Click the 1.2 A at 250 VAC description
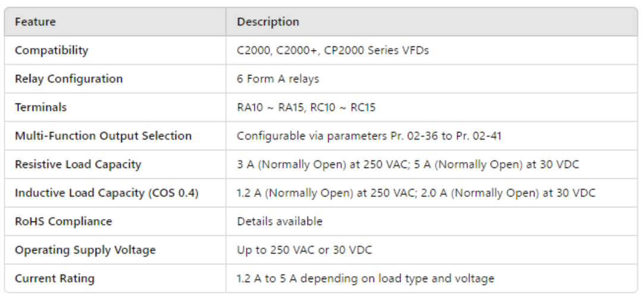Screen dimensions: 644x297 pyautogui.click(x=416, y=193)
